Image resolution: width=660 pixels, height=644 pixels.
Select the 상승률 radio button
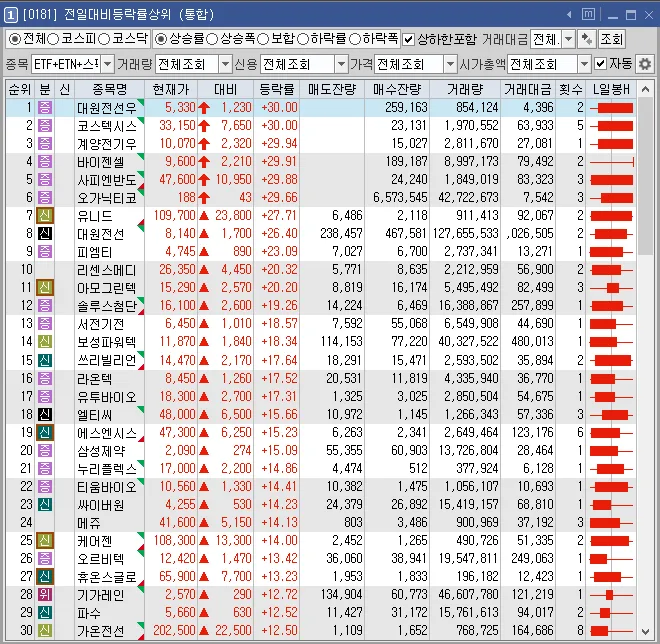160,39
